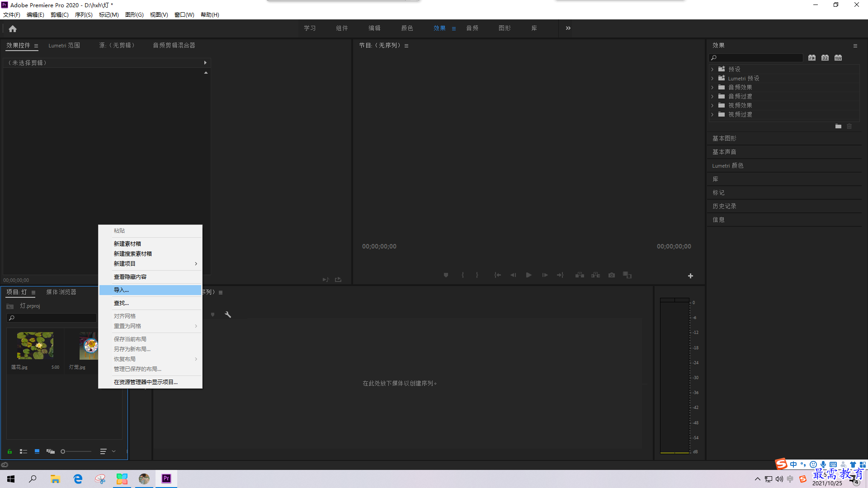
Task: Switch Project panel to List View
Action: [24, 451]
